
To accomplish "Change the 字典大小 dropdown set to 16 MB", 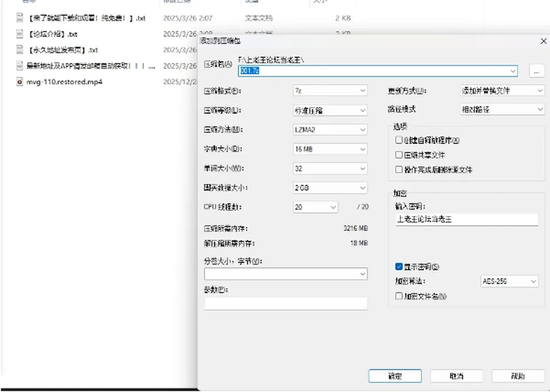I will tap(330, 149).
